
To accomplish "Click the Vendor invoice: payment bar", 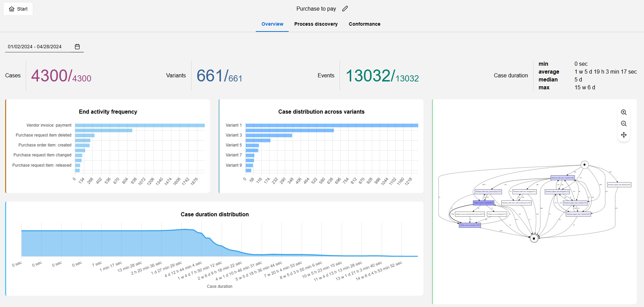I will 140,126.
